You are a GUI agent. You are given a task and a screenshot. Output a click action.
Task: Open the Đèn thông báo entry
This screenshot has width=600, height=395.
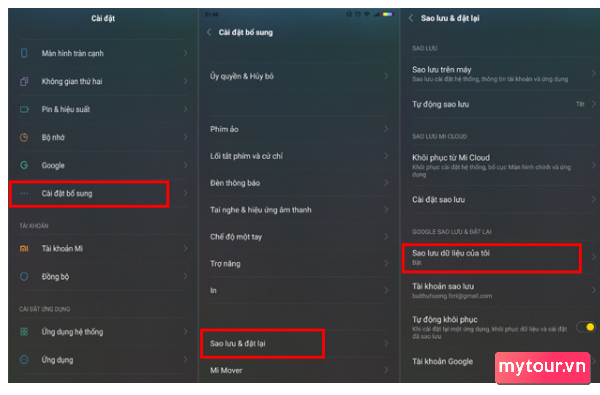(299, 183)
